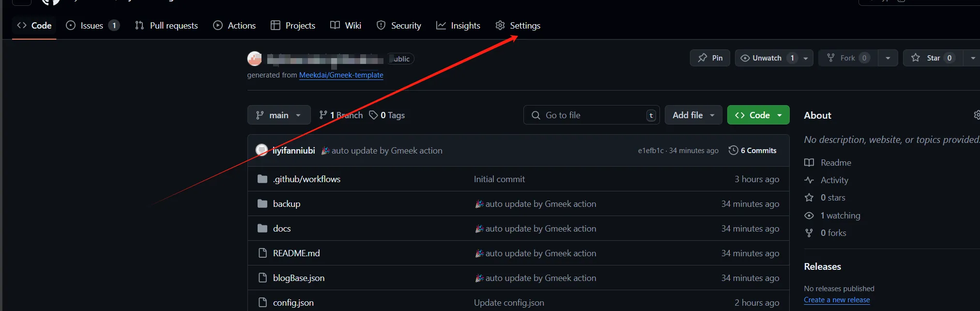Open the Add file dropdown
This screenshot has width=980, height=311.
693,115
